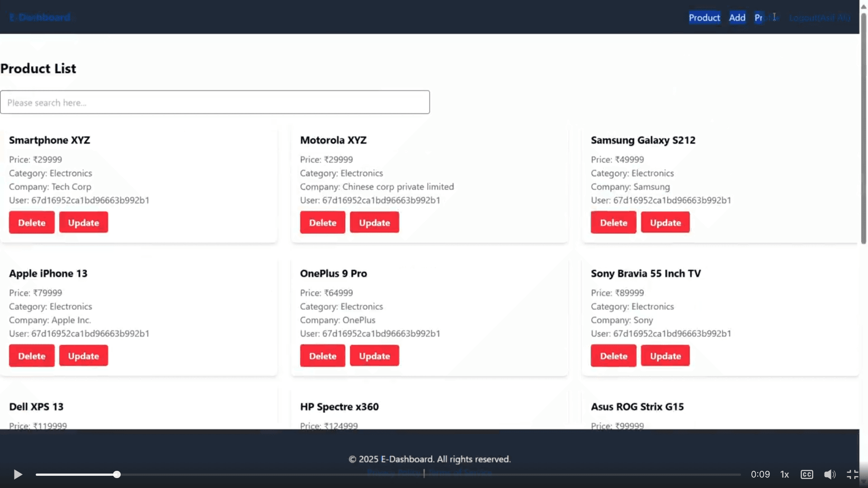This screenshot has height=488, width=868.
Task: Update the Motorola XYZ product
Action: [x=374, y=222]
